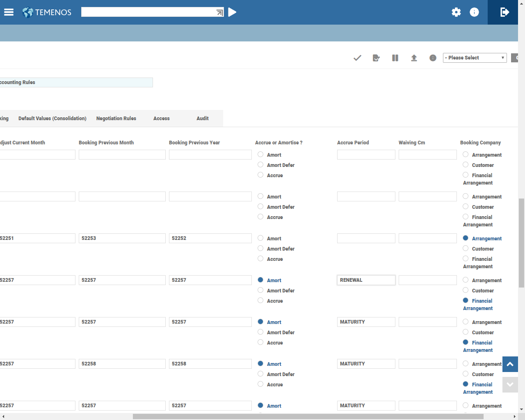Click the pause hold icon

pyautogui.click(x=395, y=58)
